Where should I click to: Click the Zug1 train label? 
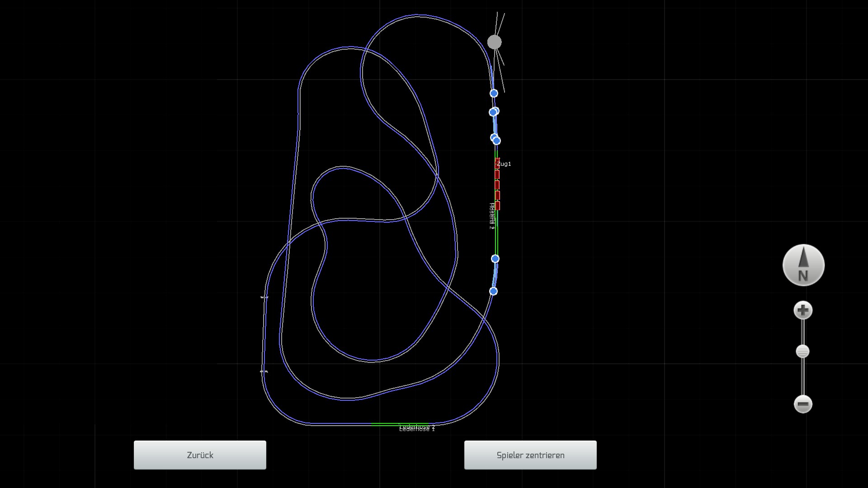point(504,164)
